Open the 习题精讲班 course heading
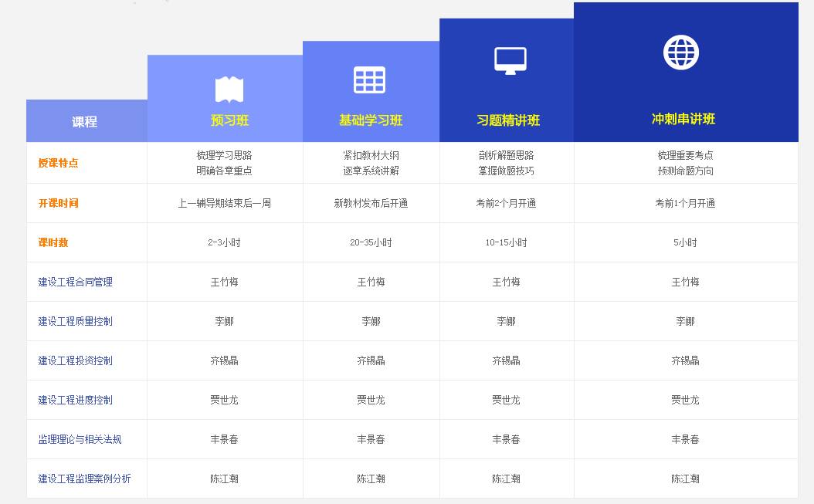Viewport: 814px width, 504px height. coord(508,120)
